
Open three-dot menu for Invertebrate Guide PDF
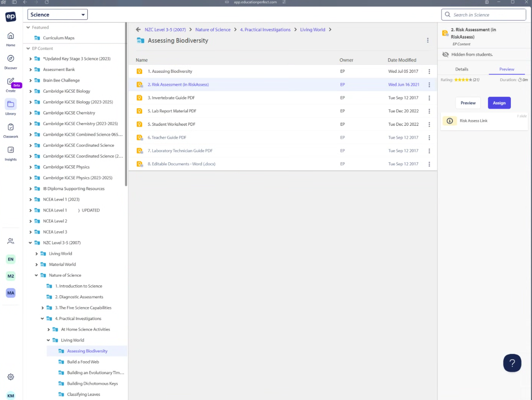click(429, 98)
